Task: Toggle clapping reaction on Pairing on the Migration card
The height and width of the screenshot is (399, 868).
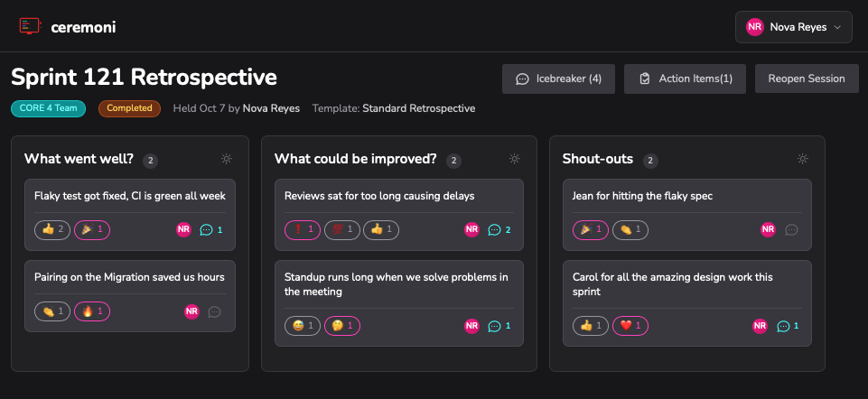Action: click(x=52, y=311)
